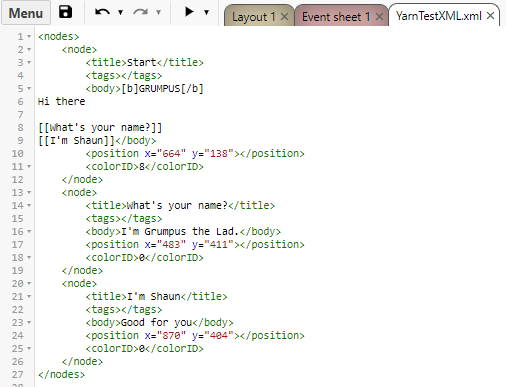Collapse the fold arrow on line 11

pos(29,167)
